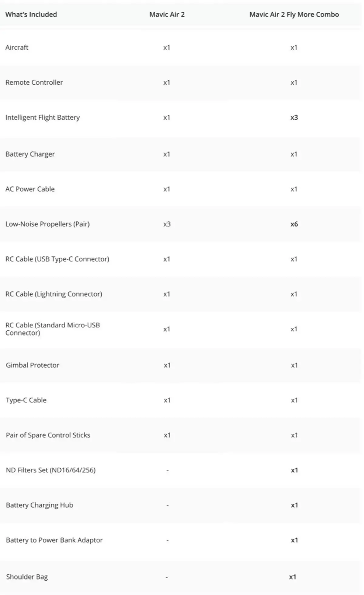Click the 'Pair of Spare Control Sticks' label
Viewport: 364px width, 595px height.
(x=48, y=435)
